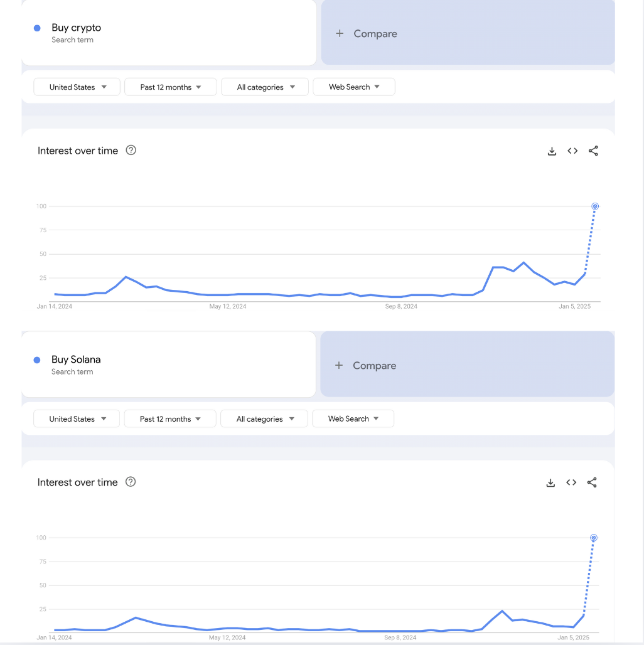Viewport: 644px width, 645px height.
Task: Open the embed code icon on the top chart
Action: click(x=572, y=151)
